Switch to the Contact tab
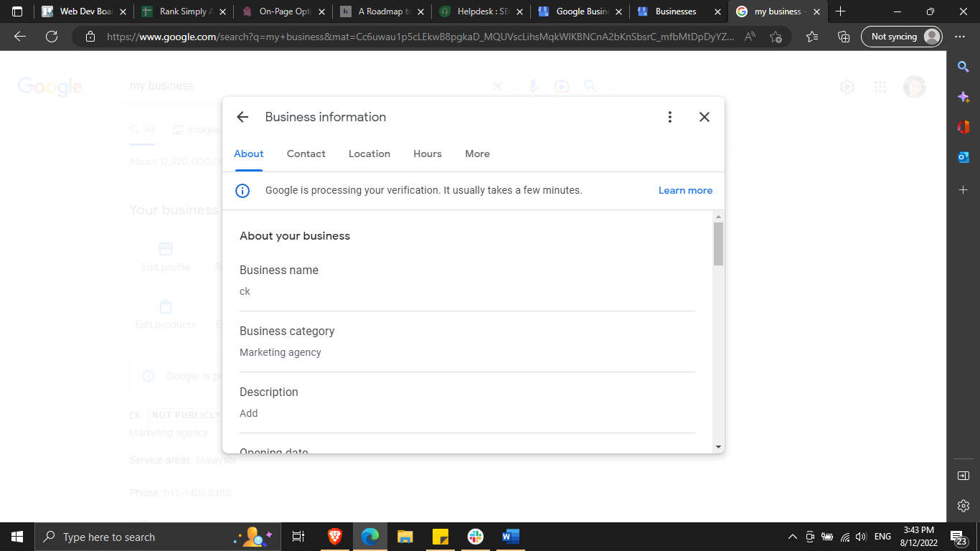The image size is (980, 551). pos(306,154)
